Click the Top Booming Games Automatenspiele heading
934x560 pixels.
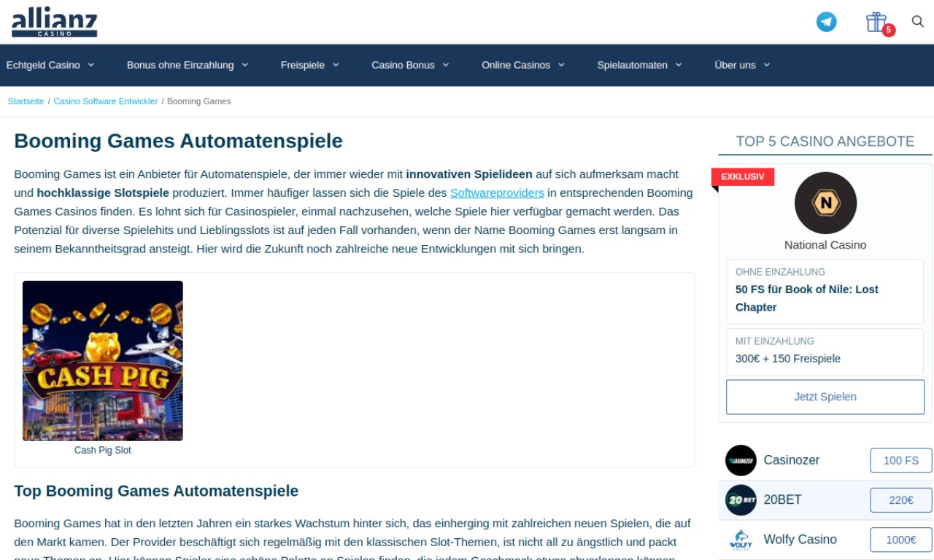[156, 491]
